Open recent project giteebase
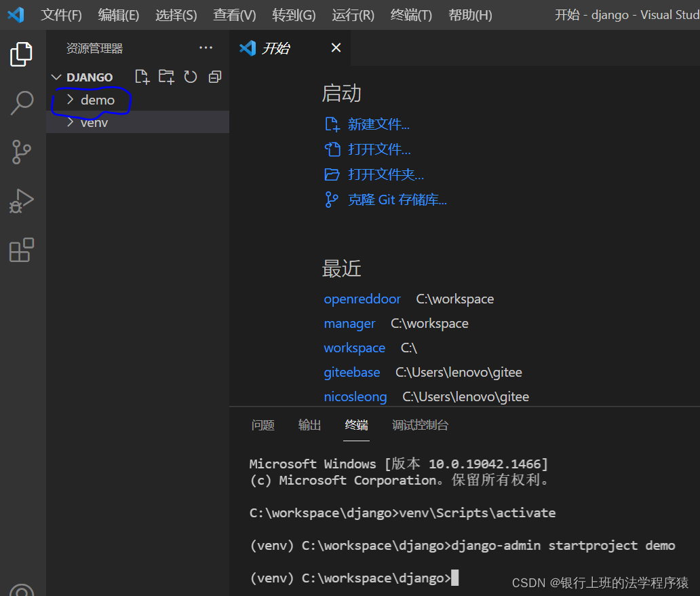Viewport: 700px width, 596px height. pos(352,372)
